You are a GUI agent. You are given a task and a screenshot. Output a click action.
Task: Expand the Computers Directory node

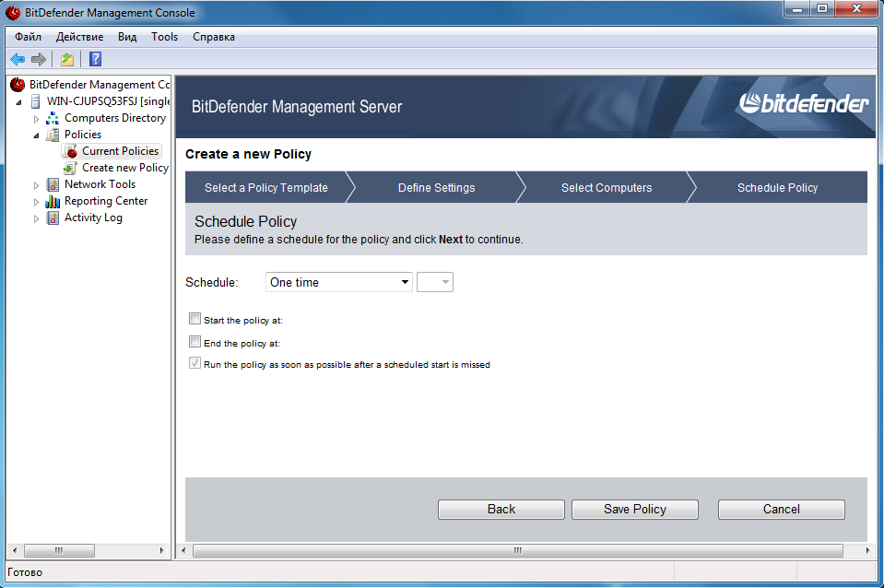(37, 119)
